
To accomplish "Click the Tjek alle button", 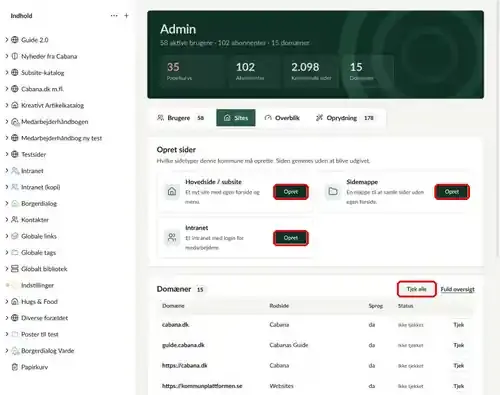I will 417,289.
